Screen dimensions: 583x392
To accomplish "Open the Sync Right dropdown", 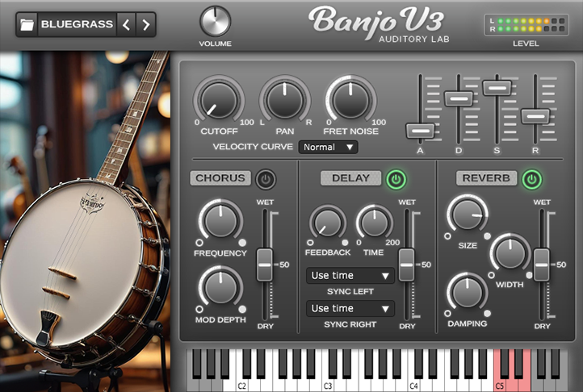I will [x=350, y=309].
